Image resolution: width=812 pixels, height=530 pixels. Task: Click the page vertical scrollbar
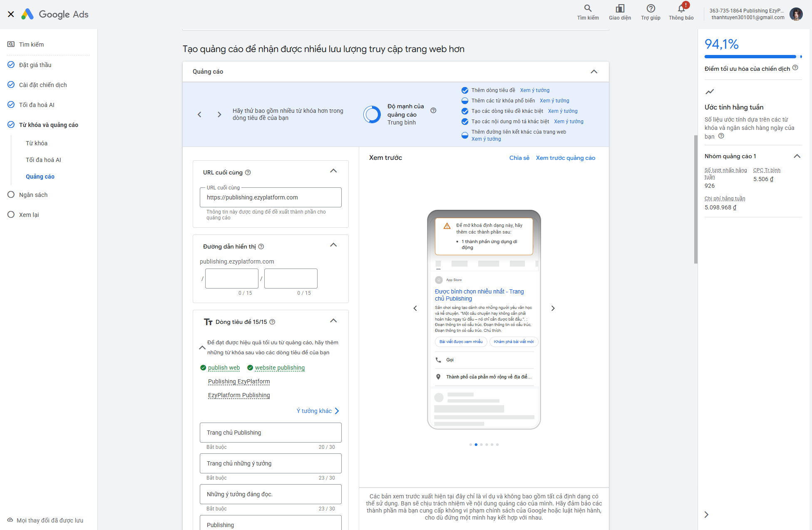(695, 199)
